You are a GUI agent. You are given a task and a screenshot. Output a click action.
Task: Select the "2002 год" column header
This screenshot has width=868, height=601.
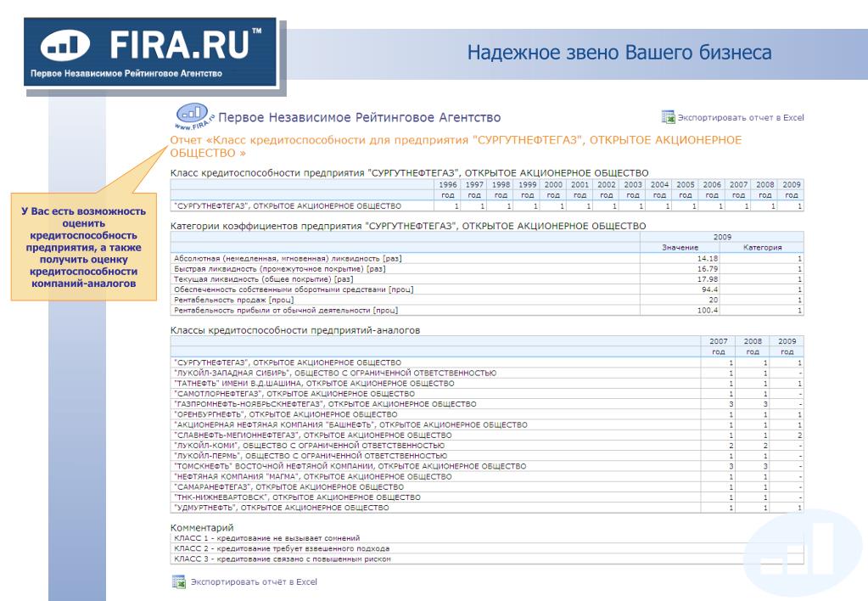606,189
